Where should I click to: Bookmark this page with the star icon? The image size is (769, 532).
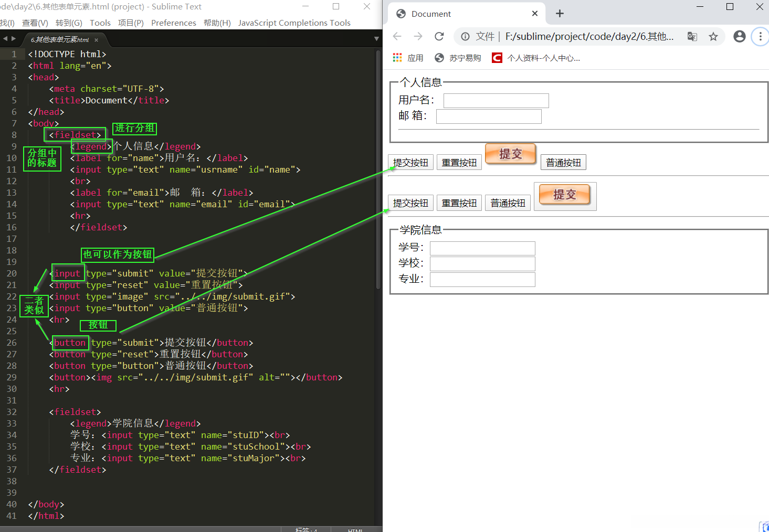click(713, 36)
